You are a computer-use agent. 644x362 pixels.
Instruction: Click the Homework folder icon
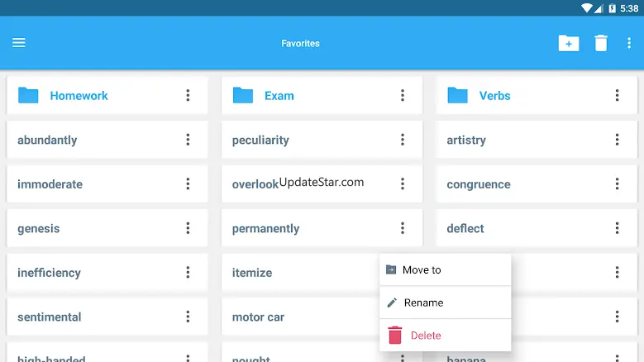[x=29, y=96]
